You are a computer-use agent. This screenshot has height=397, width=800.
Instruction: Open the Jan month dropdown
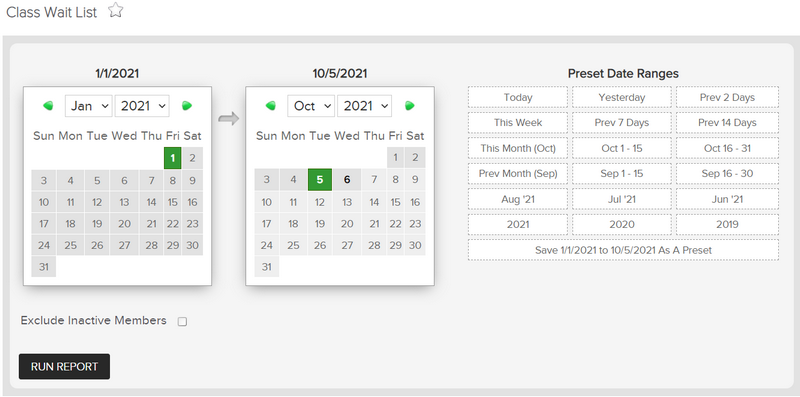pyautogui.click(x=88, y=106)
